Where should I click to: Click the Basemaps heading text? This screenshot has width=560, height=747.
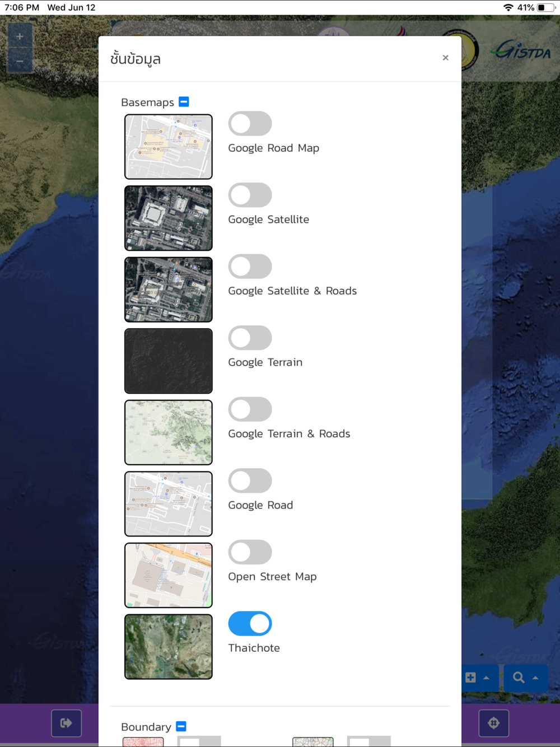click(147, 102)
